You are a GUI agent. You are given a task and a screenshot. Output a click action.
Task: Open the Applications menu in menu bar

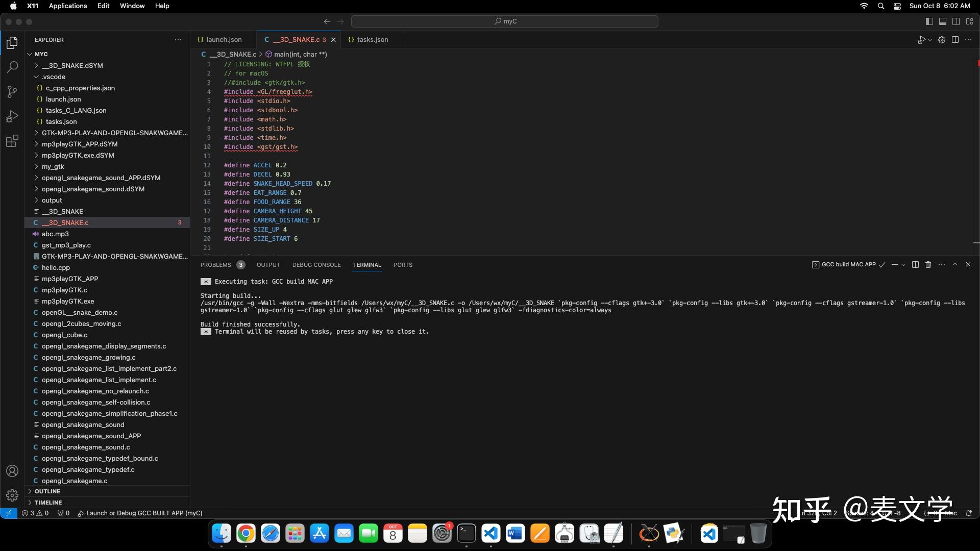coord(67,6)
